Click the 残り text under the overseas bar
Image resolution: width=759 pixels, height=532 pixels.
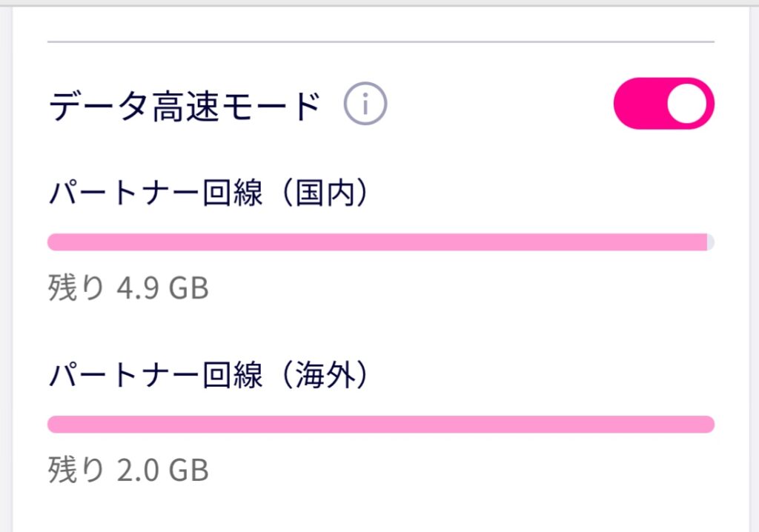tap(76, 471)
